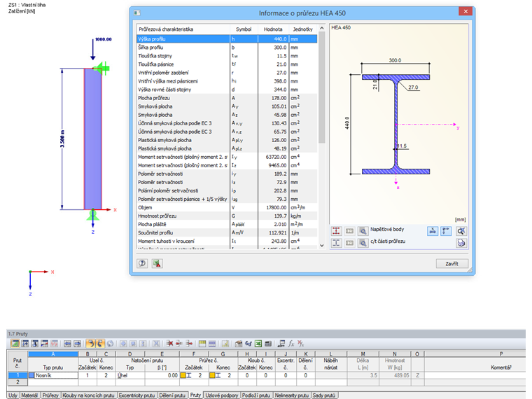Click column A header in Pruty table
This screenshot has height=399, width=532.
pos(53,354)
